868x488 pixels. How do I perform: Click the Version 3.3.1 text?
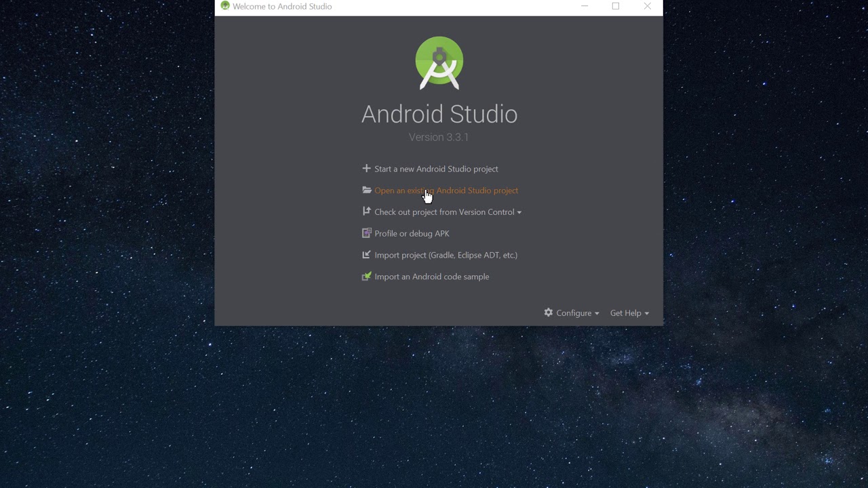point(439,137)
